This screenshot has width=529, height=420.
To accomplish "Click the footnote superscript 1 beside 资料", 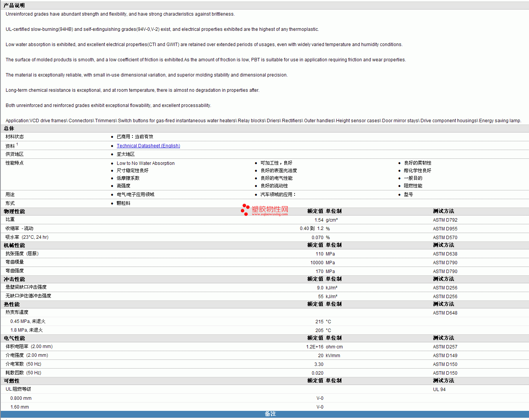I will (x=17, y=144).
